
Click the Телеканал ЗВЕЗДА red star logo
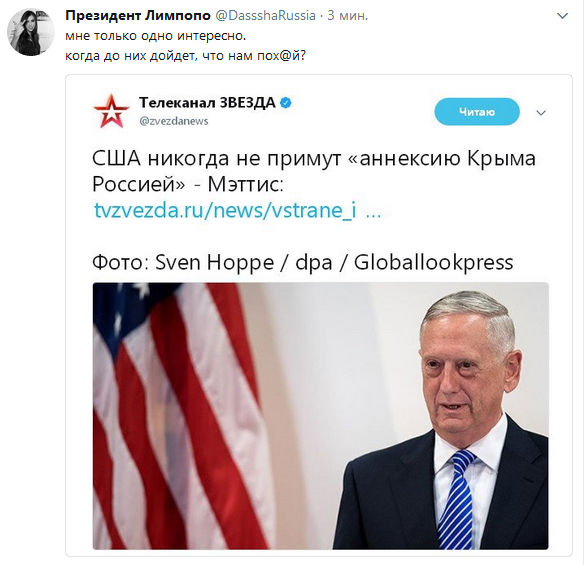click(x=111, y=111)
